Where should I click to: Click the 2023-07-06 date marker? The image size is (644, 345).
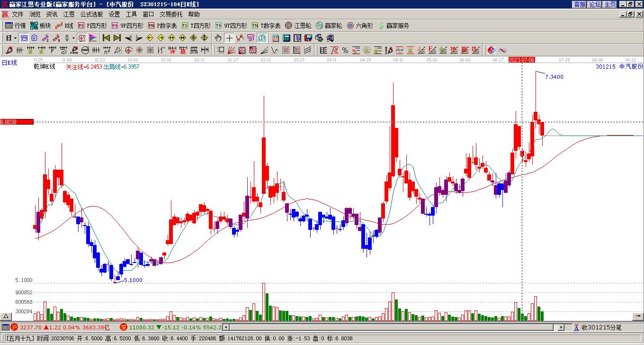point(522,60)
